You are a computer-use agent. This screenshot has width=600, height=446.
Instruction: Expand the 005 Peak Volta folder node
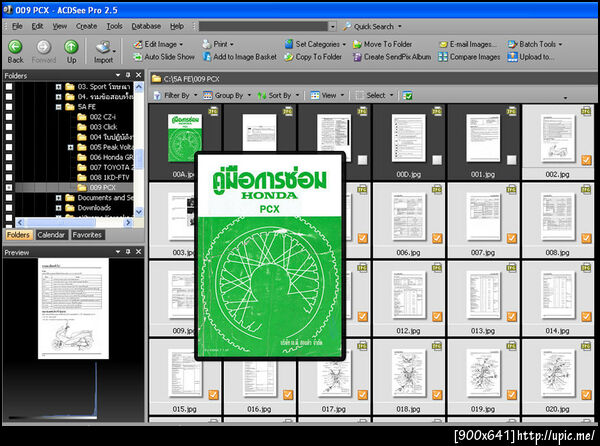(x=70, y=146)
